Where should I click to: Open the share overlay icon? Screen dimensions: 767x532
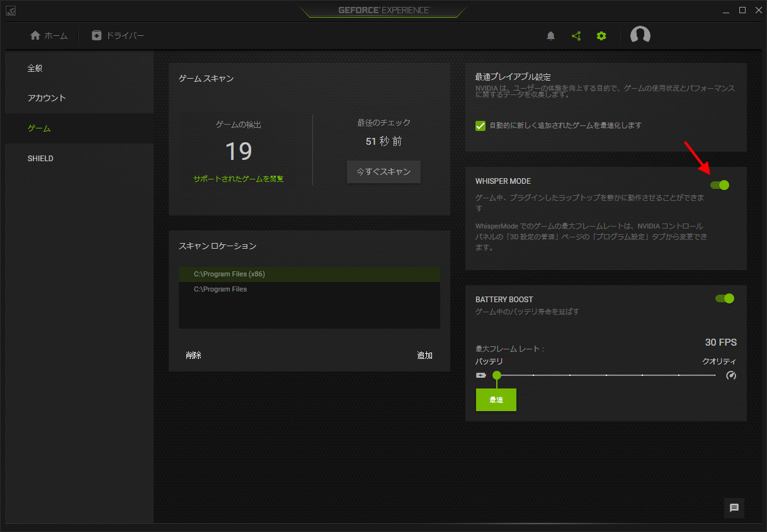(576, 36)
